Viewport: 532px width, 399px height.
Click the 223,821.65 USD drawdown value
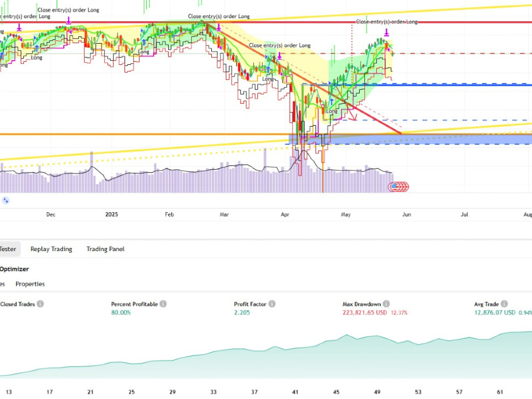[x=365, y=312]
